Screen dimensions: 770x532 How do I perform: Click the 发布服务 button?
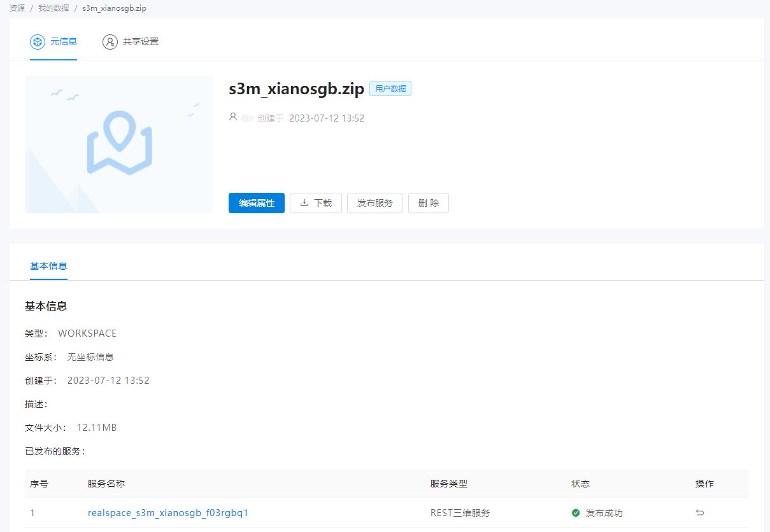tap(374, 203)
